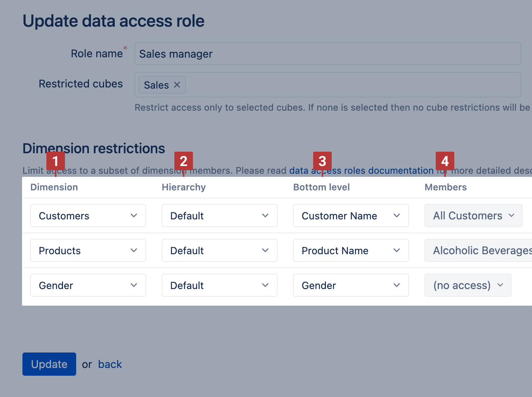This screenshot has height=397, width=532.
Task: Open the Customer Name bottom level dropdown
Action: point(351,216)
